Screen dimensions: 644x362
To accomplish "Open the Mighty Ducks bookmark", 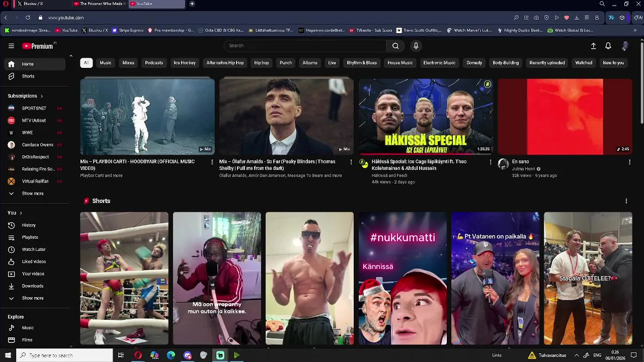I will [x=520, y=30].
